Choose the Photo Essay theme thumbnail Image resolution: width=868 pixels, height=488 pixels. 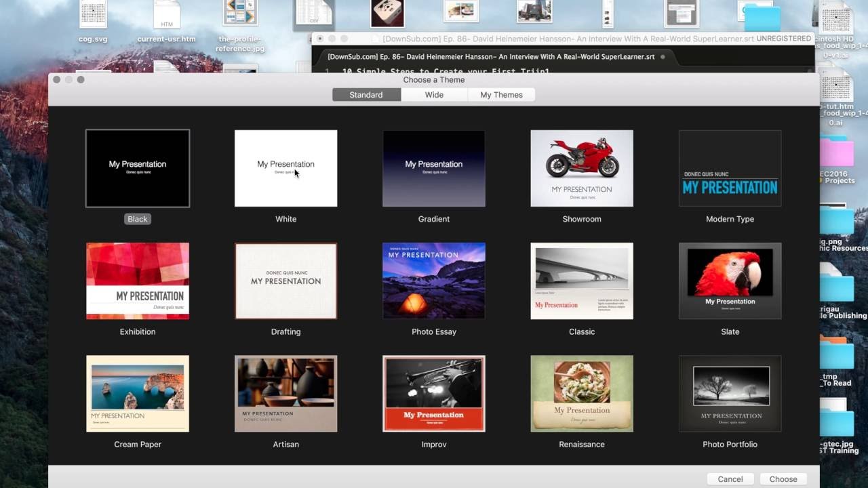point(434,281)
